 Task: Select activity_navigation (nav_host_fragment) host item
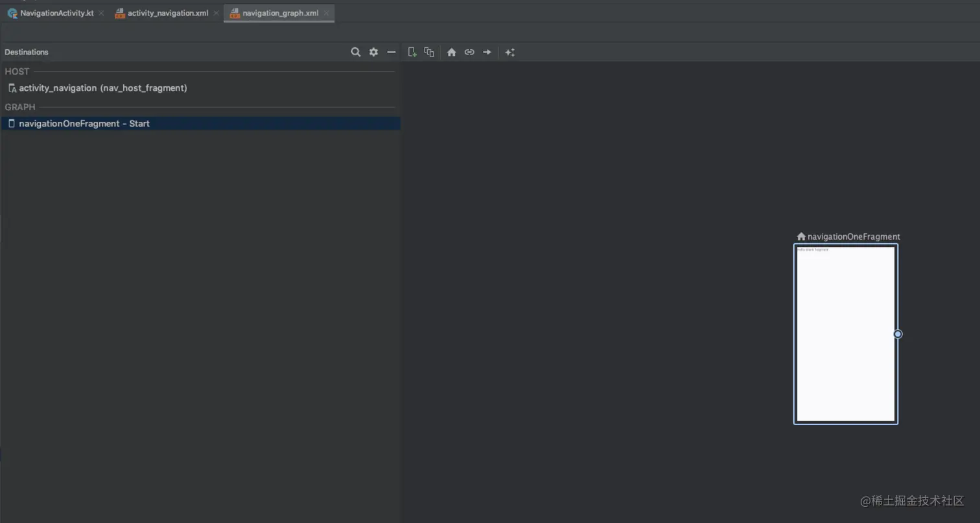[x=200, y=87]
